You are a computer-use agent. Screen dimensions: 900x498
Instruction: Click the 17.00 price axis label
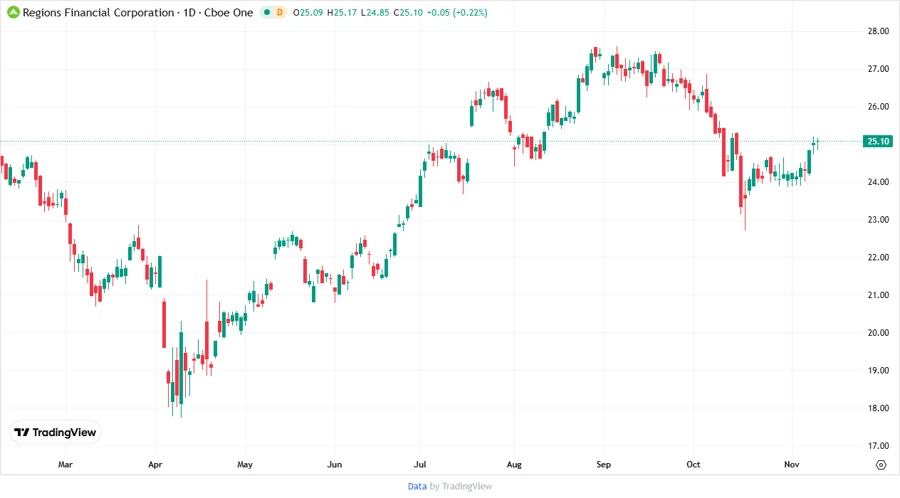coord(878,446)
